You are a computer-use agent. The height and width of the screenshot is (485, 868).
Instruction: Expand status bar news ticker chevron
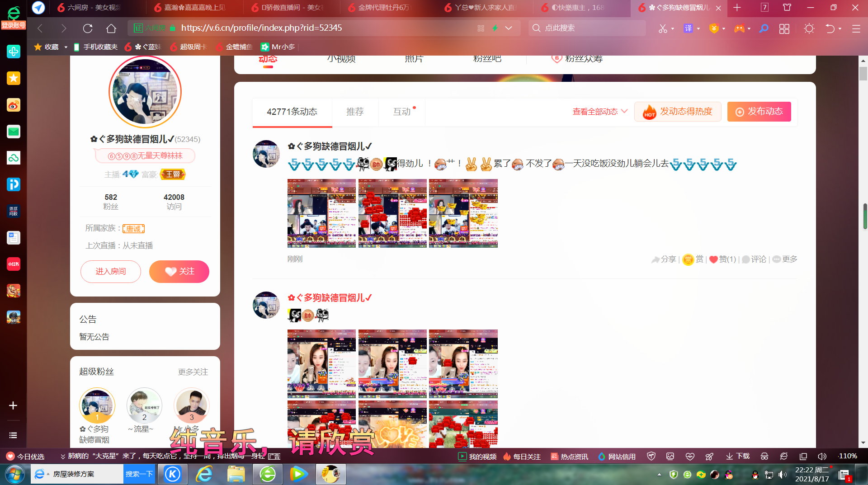(63, 457)
